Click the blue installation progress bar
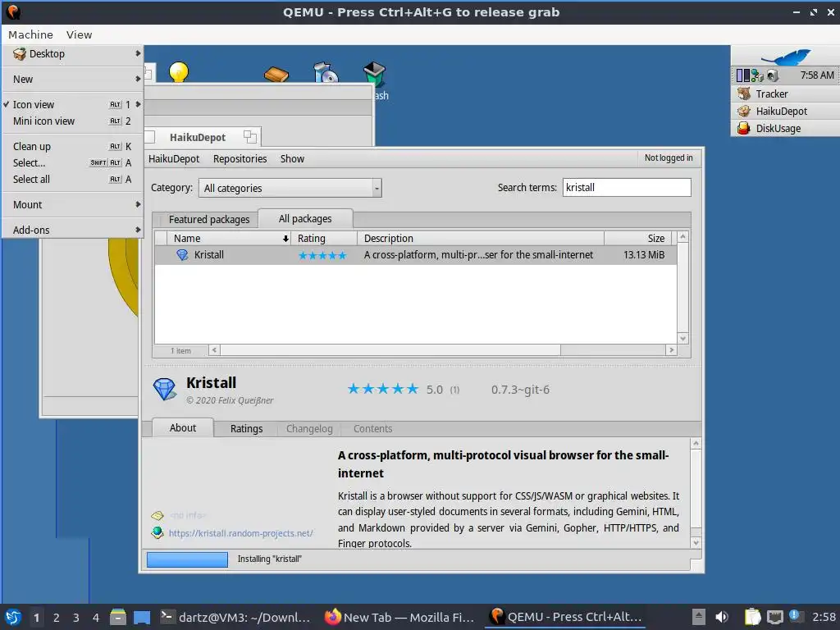 click(x=188, y=559)
